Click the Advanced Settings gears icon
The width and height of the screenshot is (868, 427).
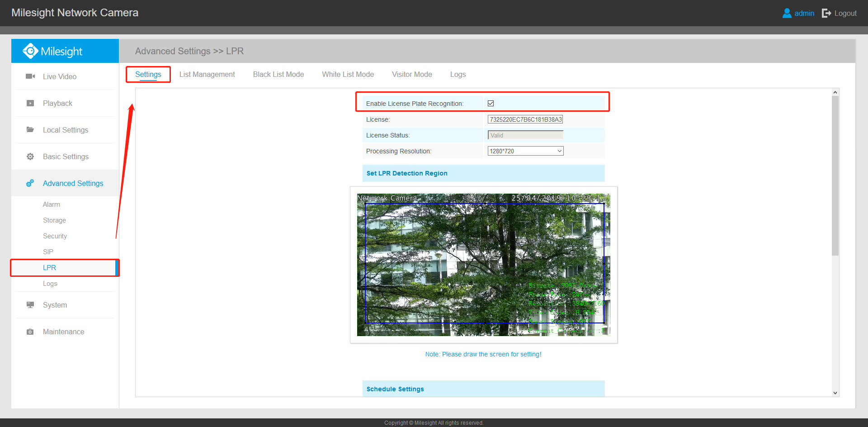30,183
